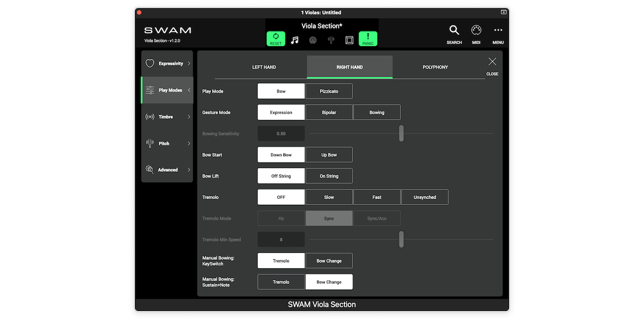Open the SEARCH magnifier icon
The height and width of the screenshot is (322, 644).
click(x=454, y=33)
